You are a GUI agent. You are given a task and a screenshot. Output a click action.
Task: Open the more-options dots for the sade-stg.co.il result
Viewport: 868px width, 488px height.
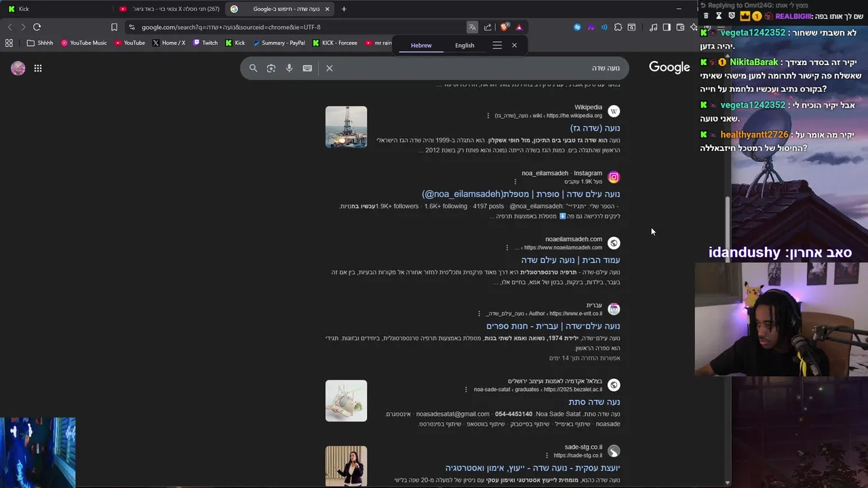547,455
